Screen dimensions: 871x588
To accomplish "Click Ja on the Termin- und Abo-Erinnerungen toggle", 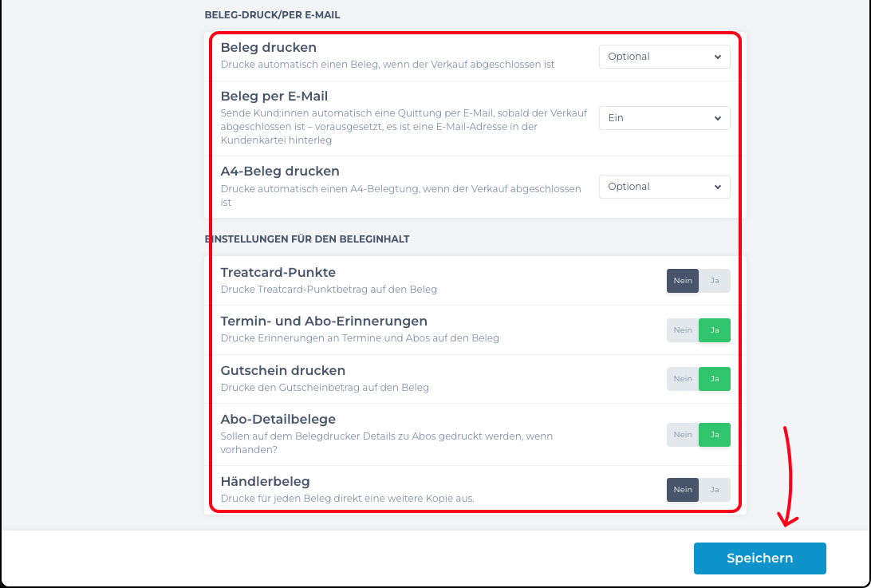I will coord(715,330).
